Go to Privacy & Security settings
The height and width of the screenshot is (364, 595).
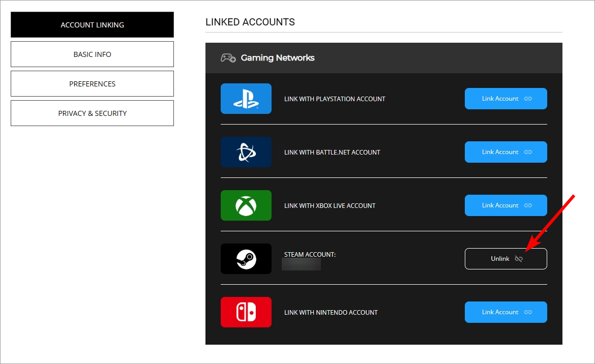(x=92, y=113)
